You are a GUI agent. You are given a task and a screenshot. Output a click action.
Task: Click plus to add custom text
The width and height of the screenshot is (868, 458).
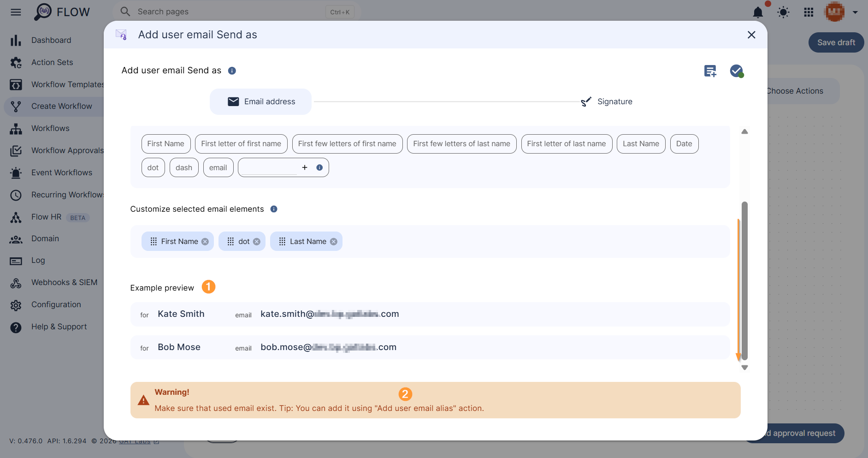(305, 167)
